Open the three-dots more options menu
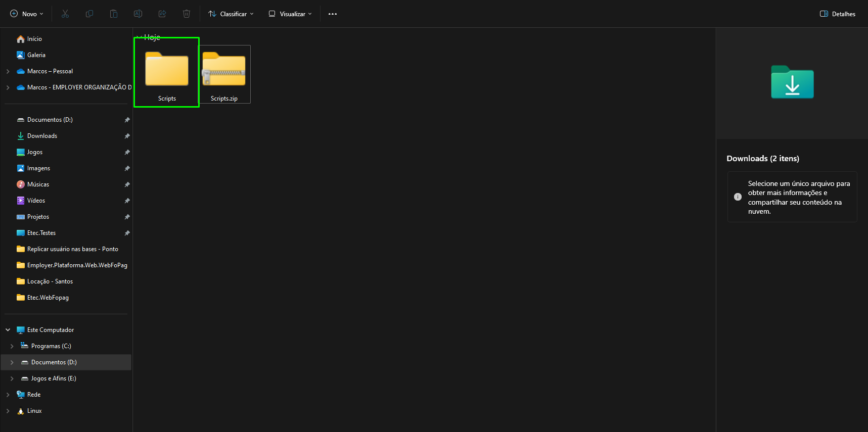This screenshot has height=432, width=868. [333, 14]
